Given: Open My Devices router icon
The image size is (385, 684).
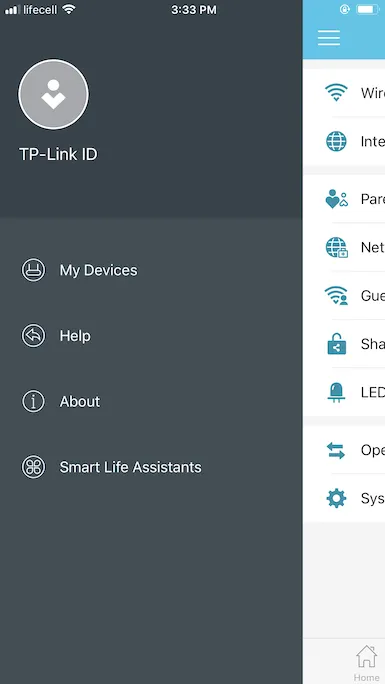Looking at the screenshot, I should point(34,270).
